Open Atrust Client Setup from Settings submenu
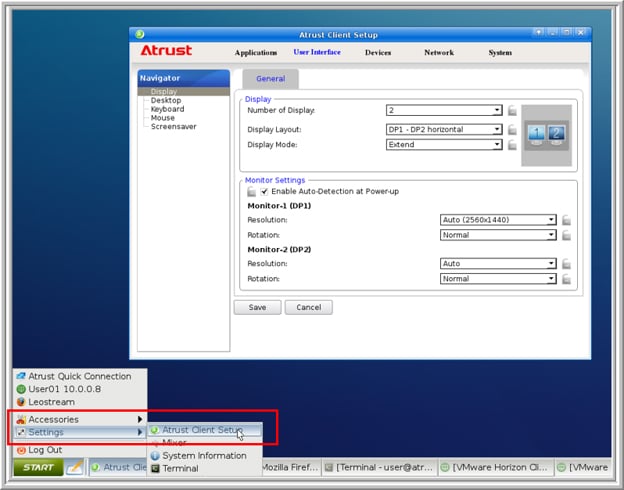 tap(205, 430)
